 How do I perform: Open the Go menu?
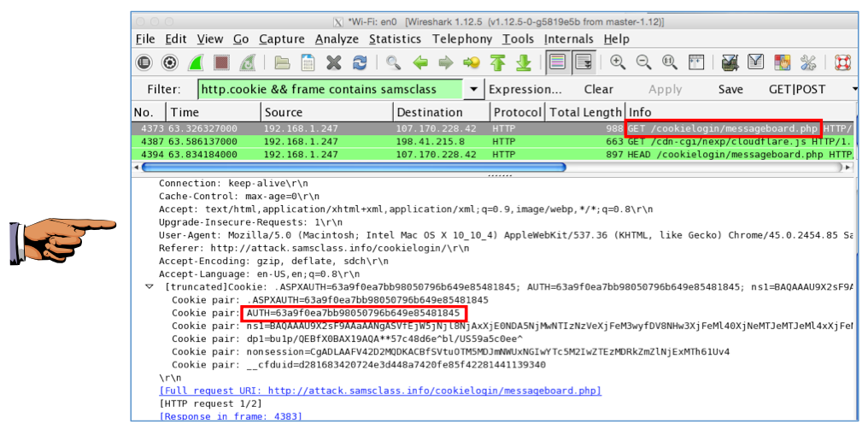click(x=241, y=39)
